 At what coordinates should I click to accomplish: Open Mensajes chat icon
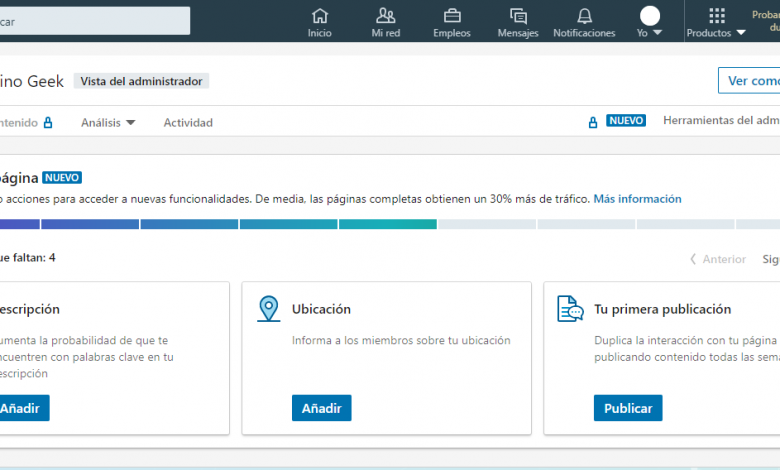[x=518, y=16]
